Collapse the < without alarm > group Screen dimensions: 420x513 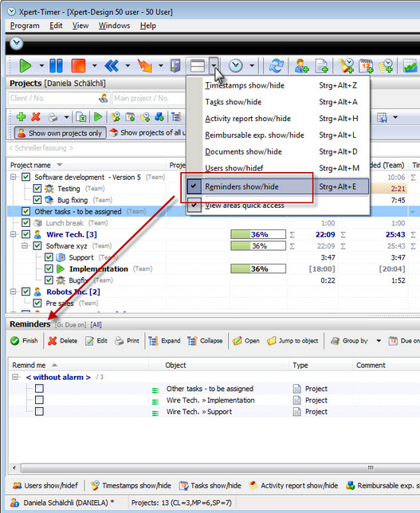click(x=14, y=377)
